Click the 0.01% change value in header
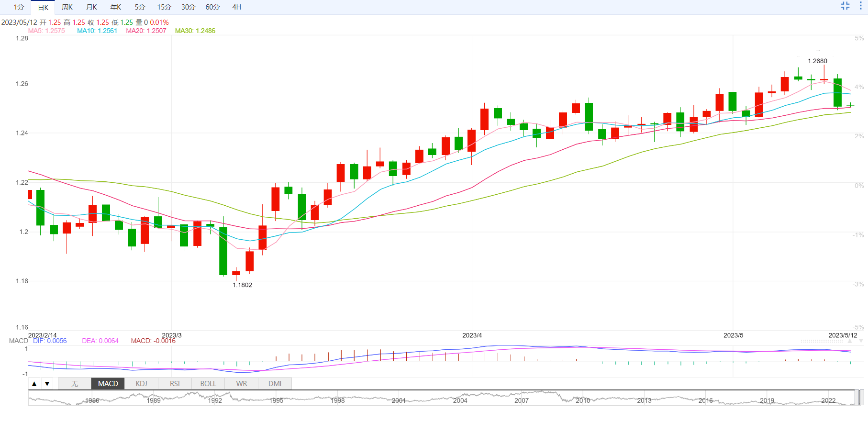This screenshot has width=868, height=422. click(x=159, y=22)
